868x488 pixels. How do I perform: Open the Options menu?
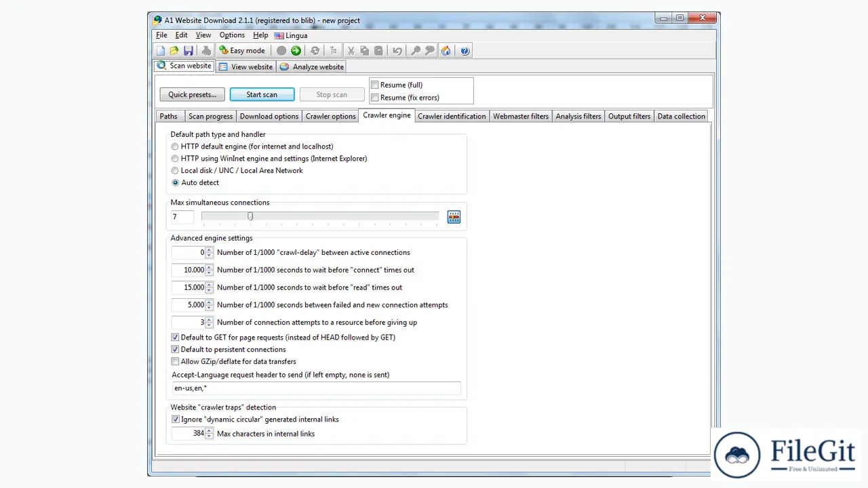[232, 35]
